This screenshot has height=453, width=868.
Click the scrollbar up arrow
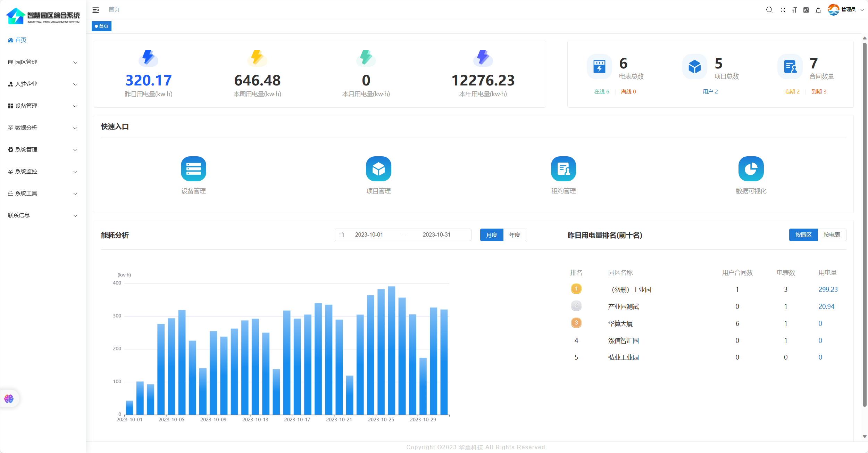pyautogui.click(x=865, y=38)
